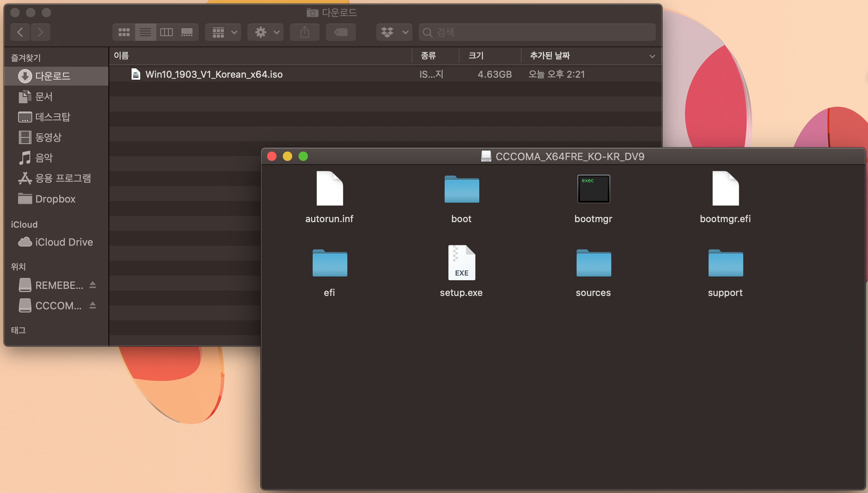Go forward in the Downloads Finder window

coord(40,32)
